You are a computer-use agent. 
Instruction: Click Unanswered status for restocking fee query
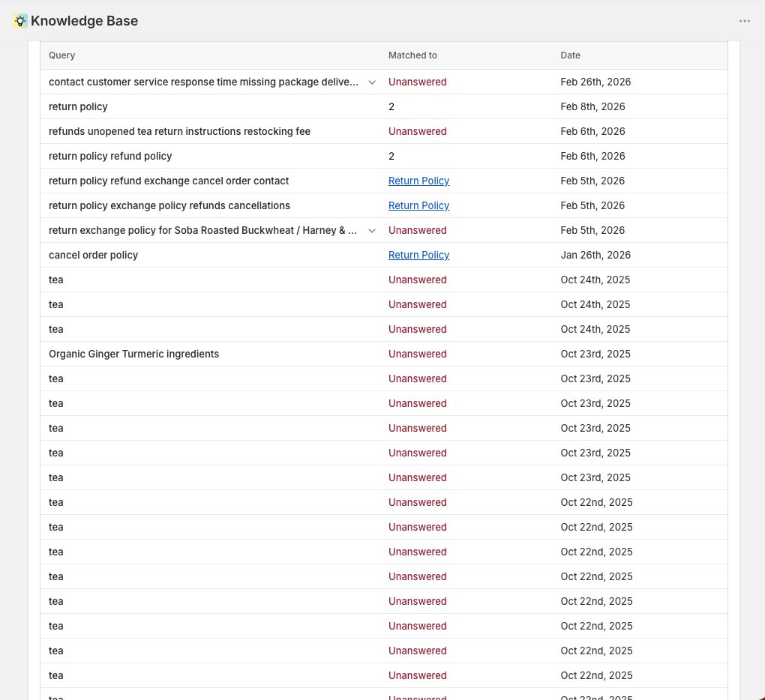[x=417, y=132]
